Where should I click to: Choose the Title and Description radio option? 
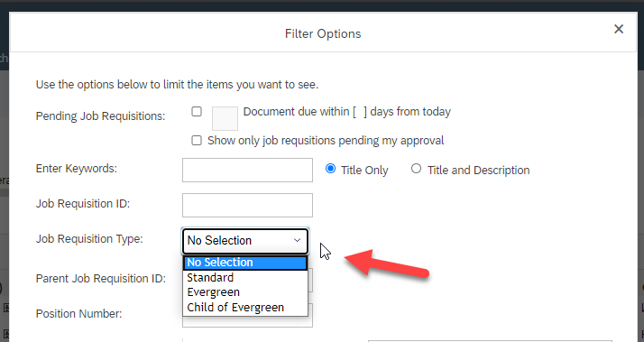coord(416,169)
